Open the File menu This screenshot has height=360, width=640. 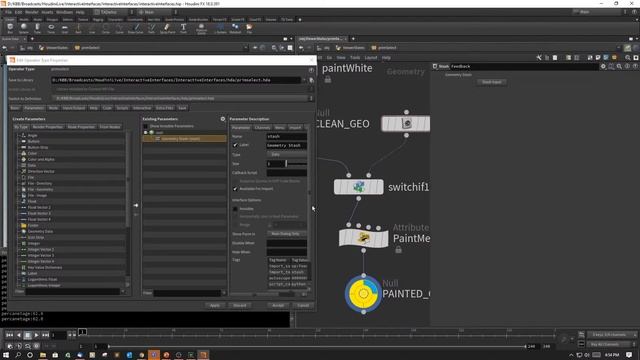pyautogui.click(x=8, y=12)
